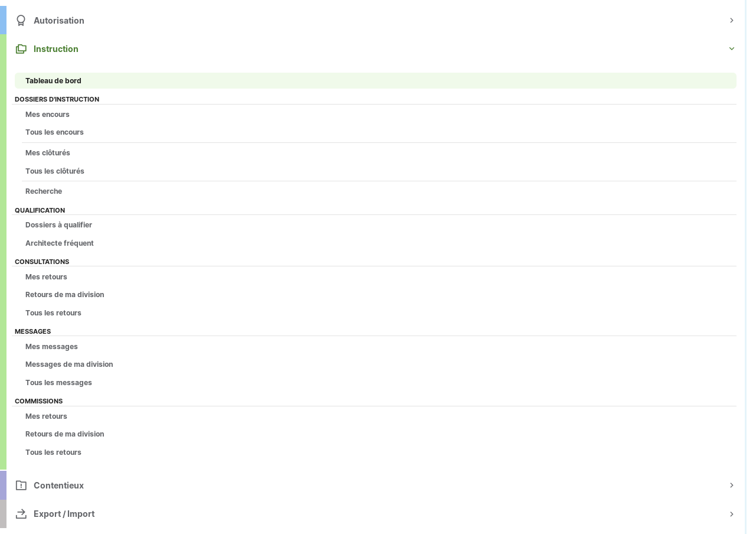Screen dimensions: 756x534
Task: Open Messages de ma division
Action: pyautogui.click(x=69, y=364)
